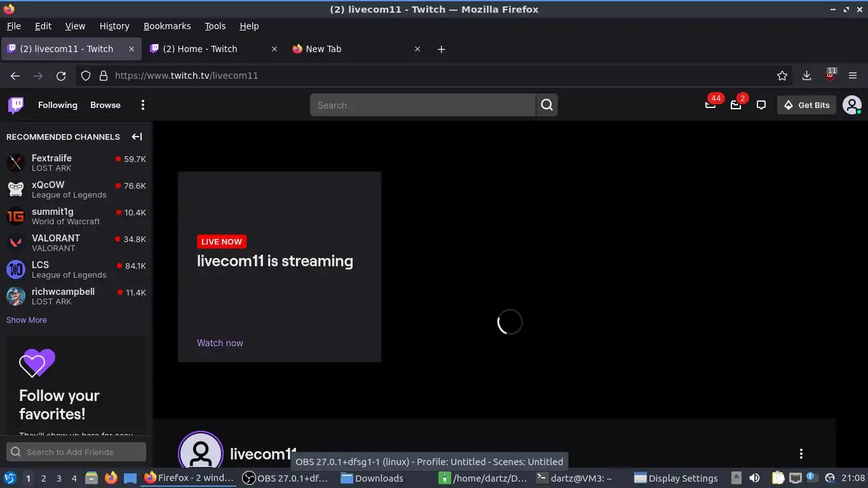Screen dimensions: 868x488
Task: Launch Firefox from taskbar quick launcher
Action: pyautogui.click(x=111, y=478)
